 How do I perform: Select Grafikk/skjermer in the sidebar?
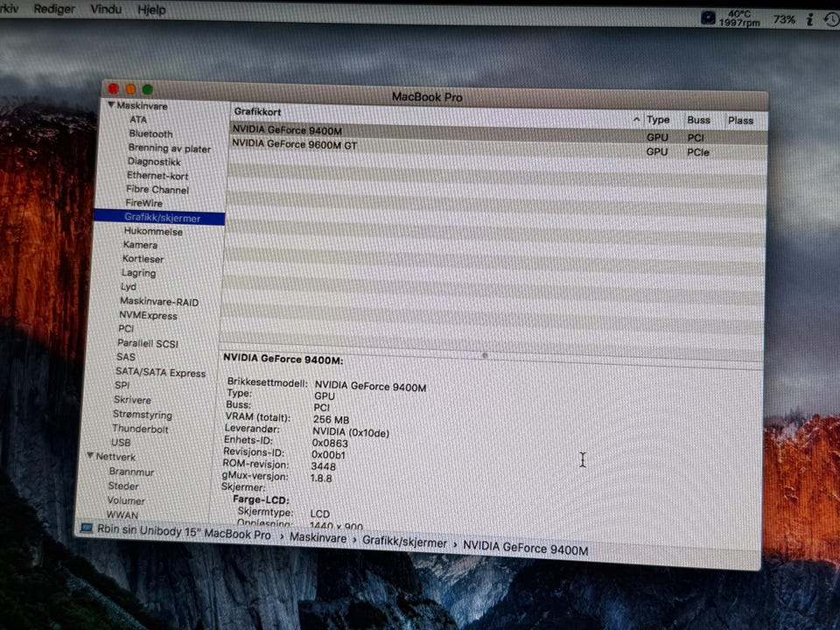pos(159,218)
